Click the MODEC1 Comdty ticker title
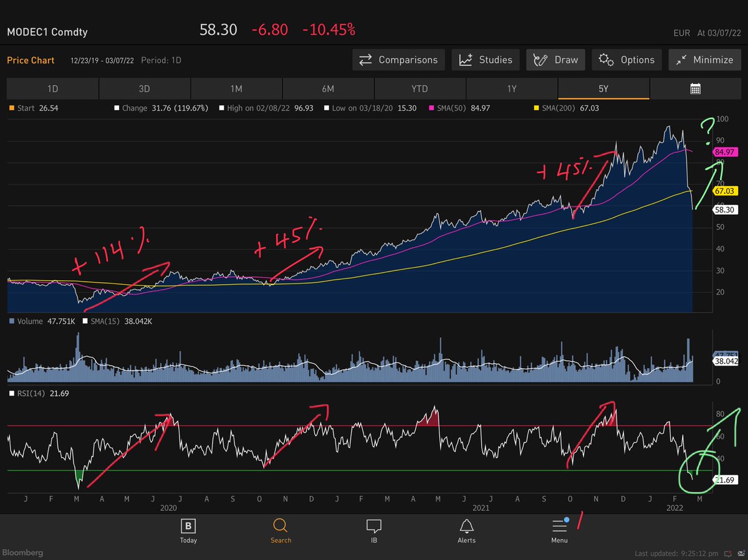This screenshot has height=560, width=748. [47, 31]
